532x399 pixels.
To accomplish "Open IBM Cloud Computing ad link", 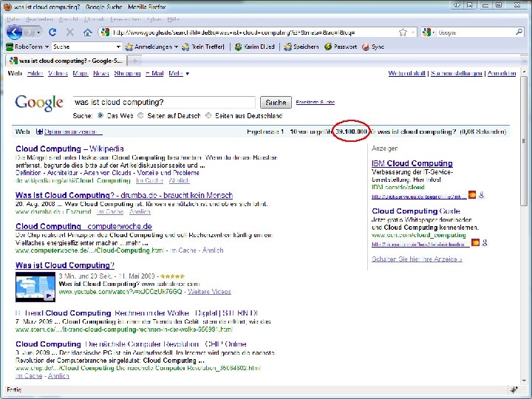I will pyautogui.click(x=412, y=163).
